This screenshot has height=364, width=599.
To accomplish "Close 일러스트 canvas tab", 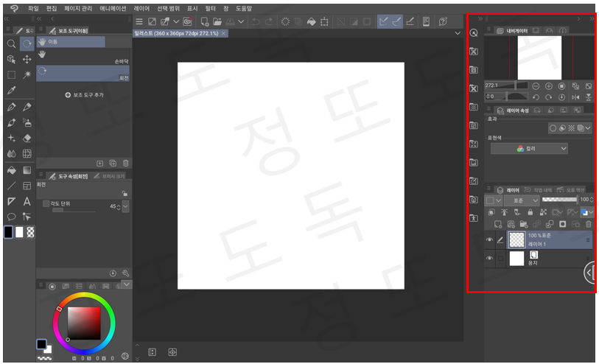I will (223, 34).
